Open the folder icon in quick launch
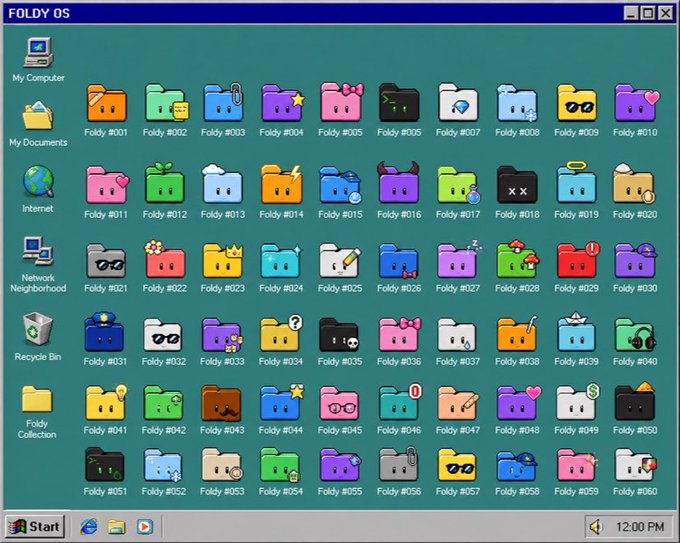This screenshot has width=680, height=543. point(117,527)
